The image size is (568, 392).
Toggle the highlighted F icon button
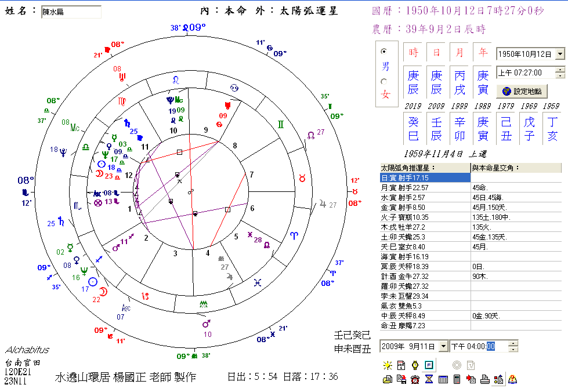pos(429,365)
